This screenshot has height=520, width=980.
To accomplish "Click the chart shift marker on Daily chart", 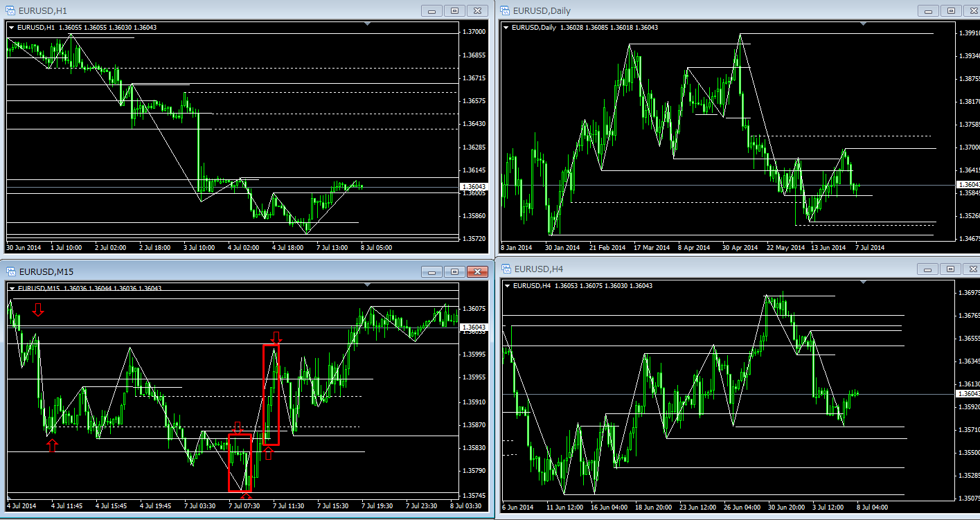I will click(863, 24).
